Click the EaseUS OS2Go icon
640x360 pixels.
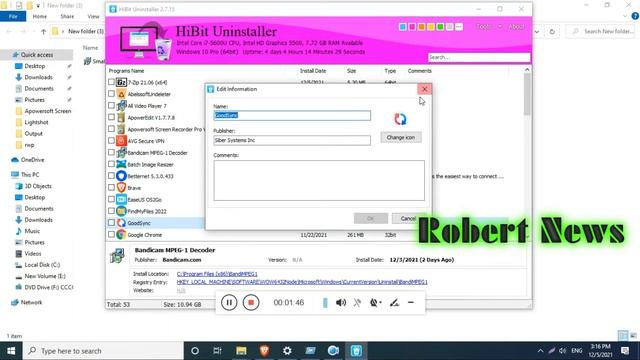pyautogui.click(x=121, y=200)
